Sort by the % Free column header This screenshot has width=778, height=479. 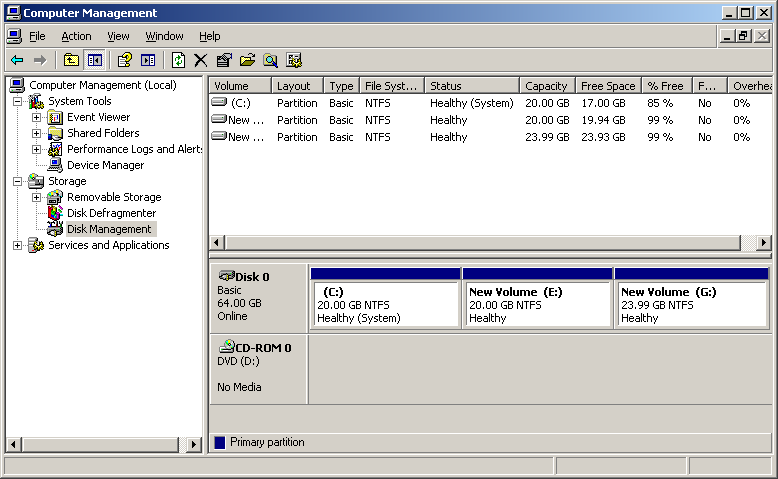click(x=667, y=86)
